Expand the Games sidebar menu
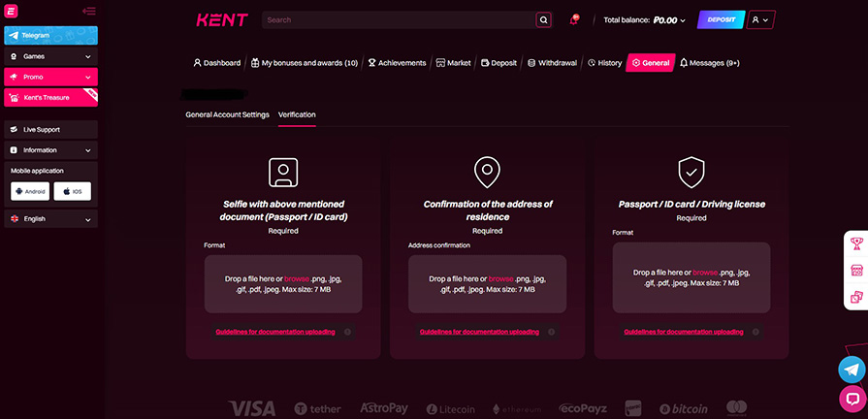The height and width of the screenshot is (419, 868). (x=50, y=56)
